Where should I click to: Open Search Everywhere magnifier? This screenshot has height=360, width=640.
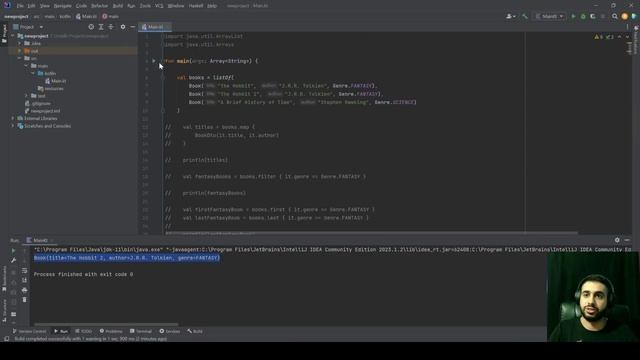point(615,16)
